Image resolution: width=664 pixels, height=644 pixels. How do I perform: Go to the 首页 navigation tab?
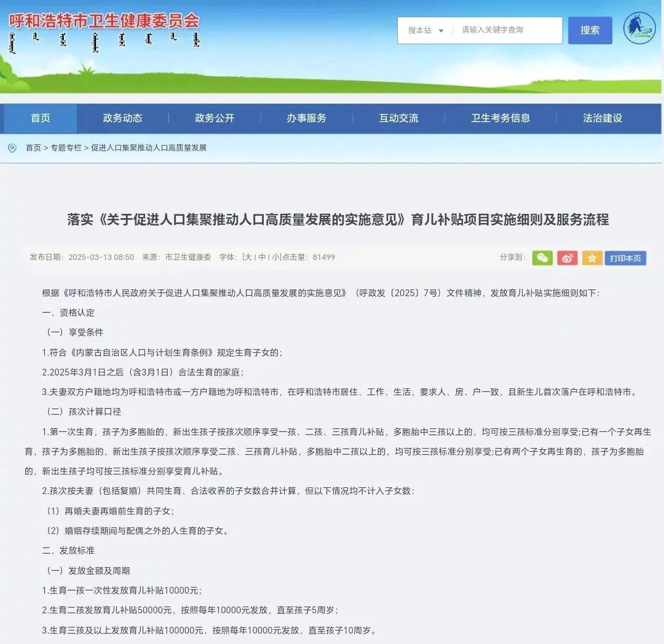[41, 118]
